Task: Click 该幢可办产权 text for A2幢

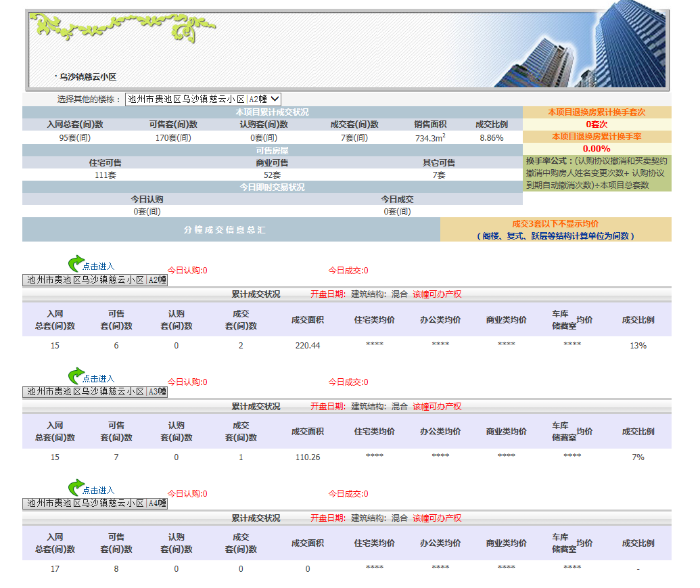Action: pos(437,294)
